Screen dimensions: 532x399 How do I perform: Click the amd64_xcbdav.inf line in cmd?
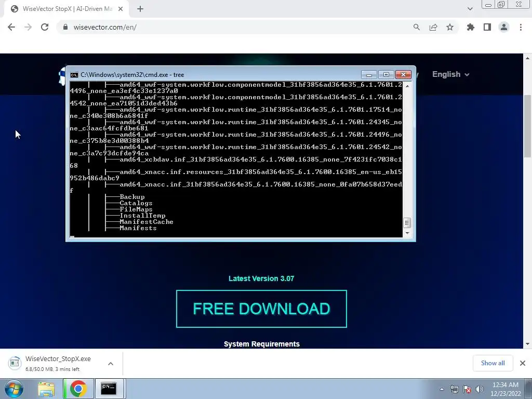coord(261,159)
